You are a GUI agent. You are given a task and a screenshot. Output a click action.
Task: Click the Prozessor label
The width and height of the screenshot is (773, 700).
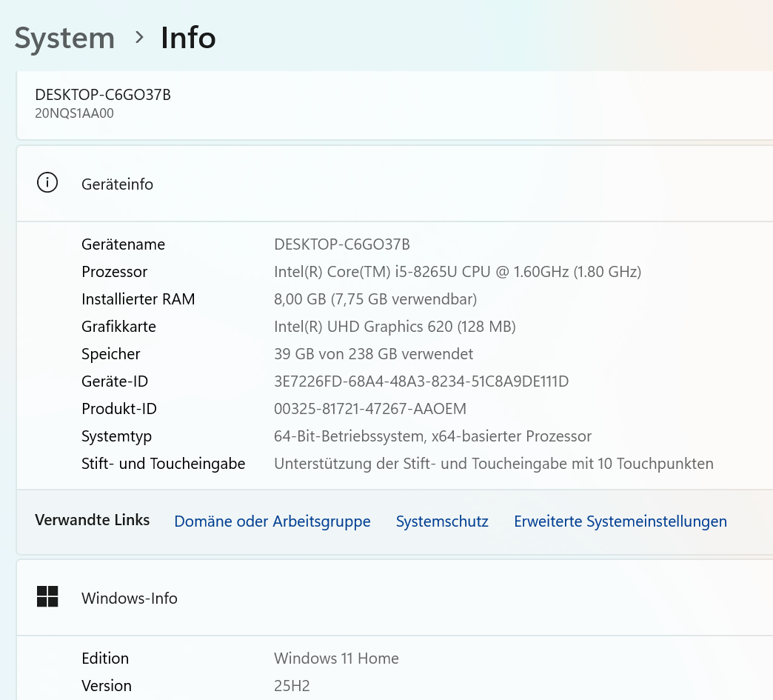[114, 272]
